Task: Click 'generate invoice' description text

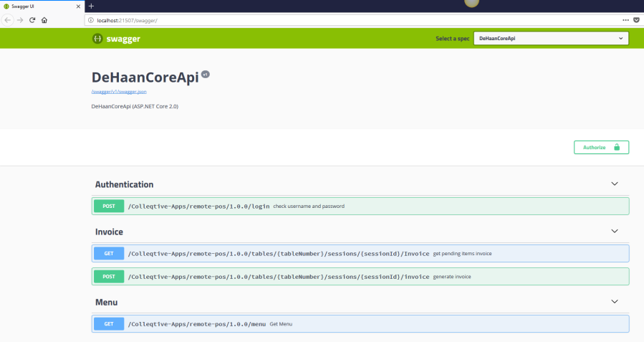Action: (x=452, y=277)
